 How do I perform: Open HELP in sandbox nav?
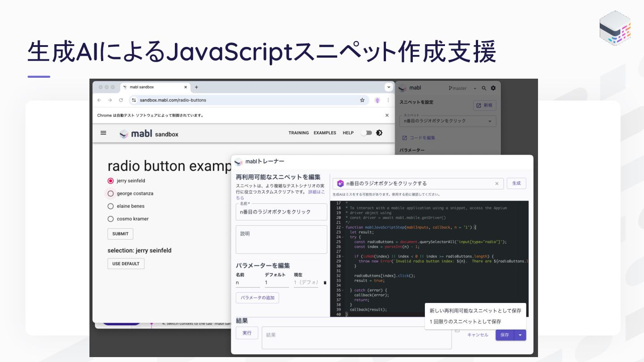[x=348, y=133]
